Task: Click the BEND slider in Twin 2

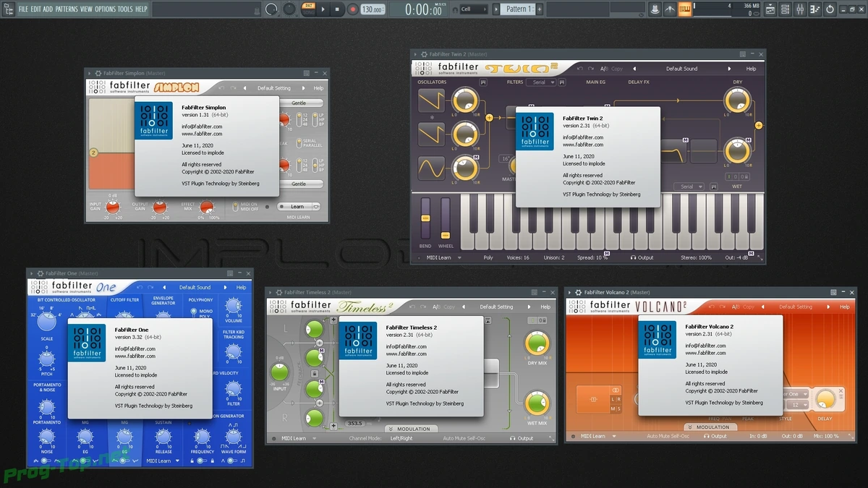Action: tap(425, 218)
